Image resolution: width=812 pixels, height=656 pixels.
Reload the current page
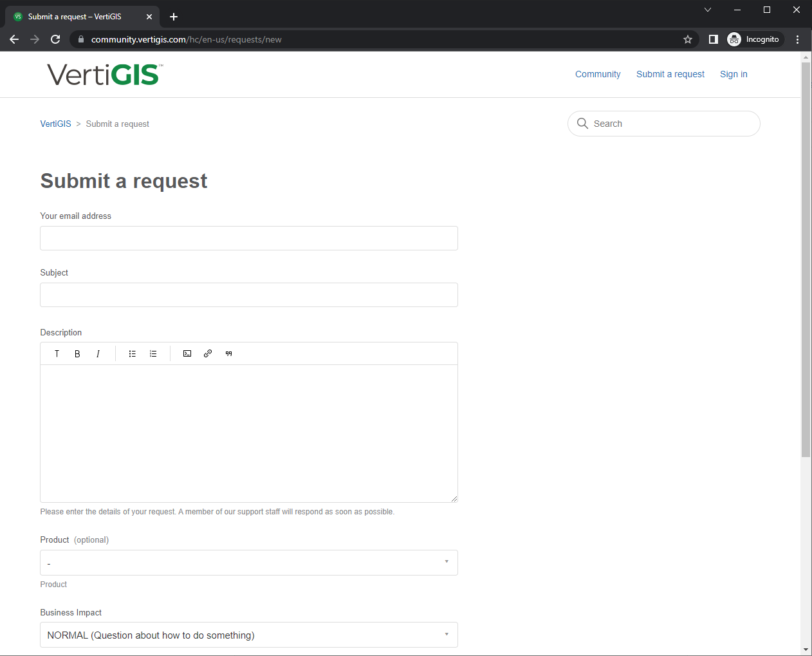click(x=55, y=39)
